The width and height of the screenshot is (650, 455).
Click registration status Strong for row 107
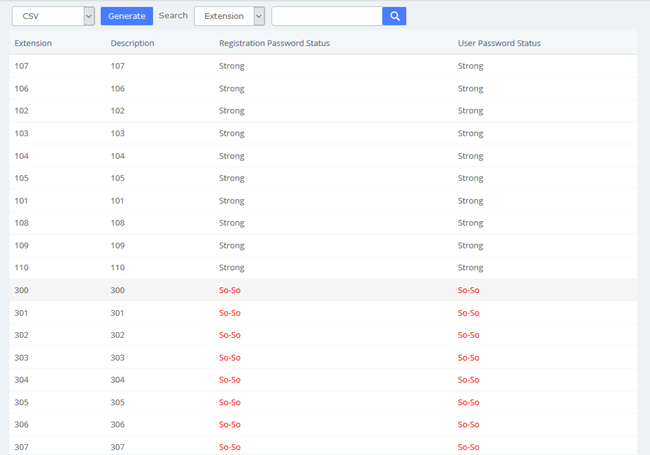click(x=232, y=66)
